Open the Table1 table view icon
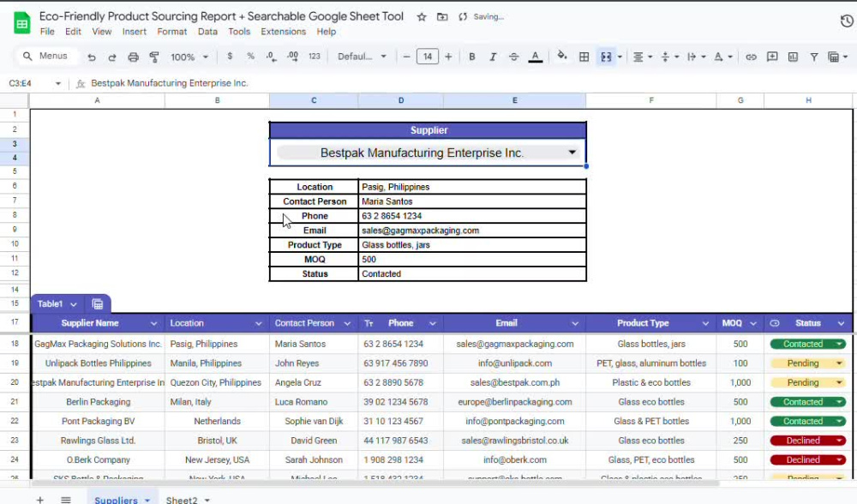 98,304
